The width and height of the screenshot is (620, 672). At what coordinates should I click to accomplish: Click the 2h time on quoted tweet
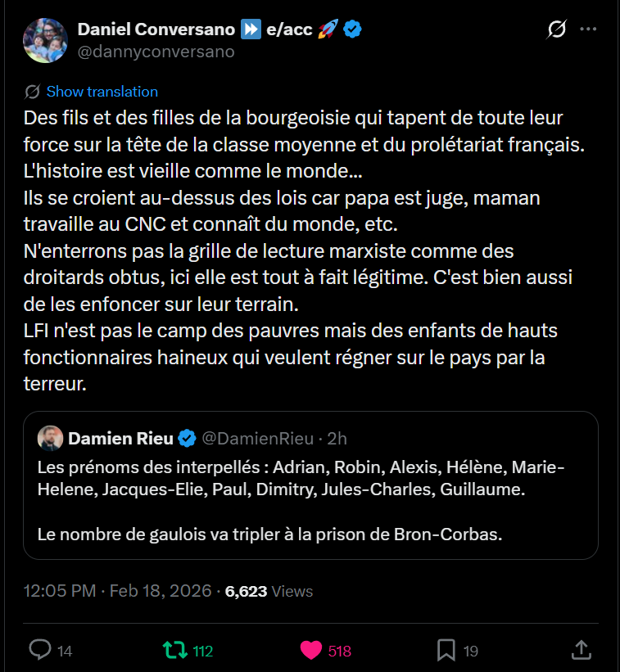(337, 439)
